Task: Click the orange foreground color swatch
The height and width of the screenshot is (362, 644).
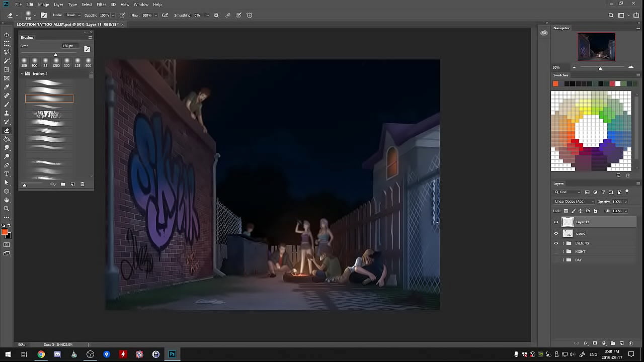Action: click(x=5, y=232)
